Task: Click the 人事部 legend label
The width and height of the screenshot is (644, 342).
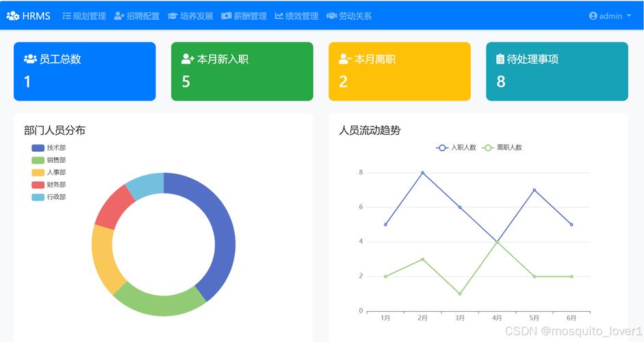Action: pyautogui.click(x=56, y=172)
